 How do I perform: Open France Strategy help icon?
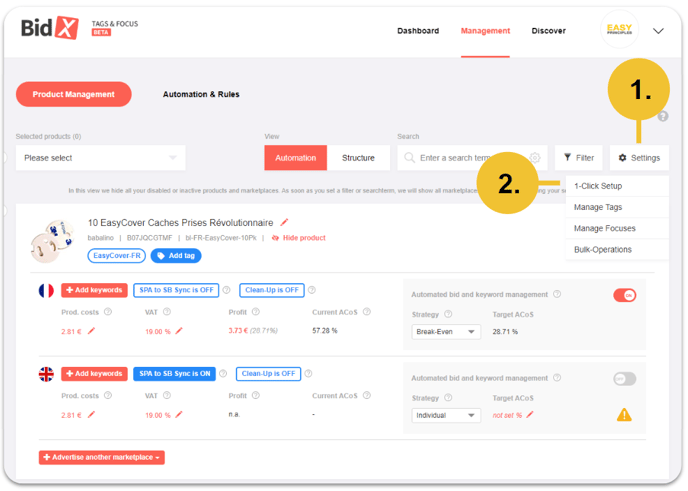click(x=448, y=314)
